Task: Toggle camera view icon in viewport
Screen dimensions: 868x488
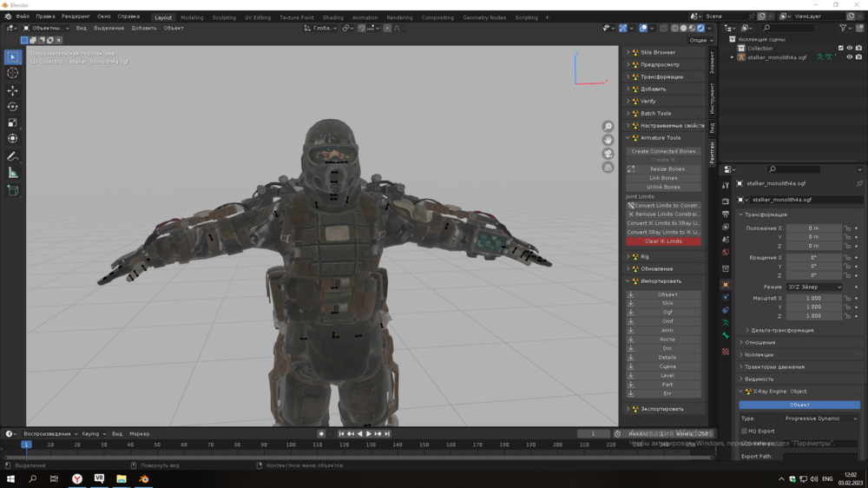Action: [x=608, y=154]
